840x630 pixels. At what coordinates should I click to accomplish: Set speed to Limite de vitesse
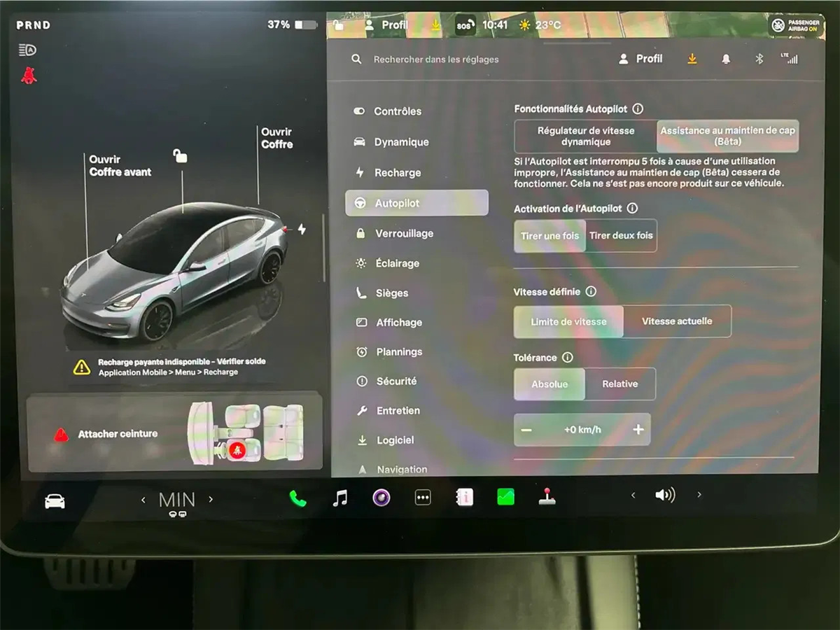coord(568,322)
